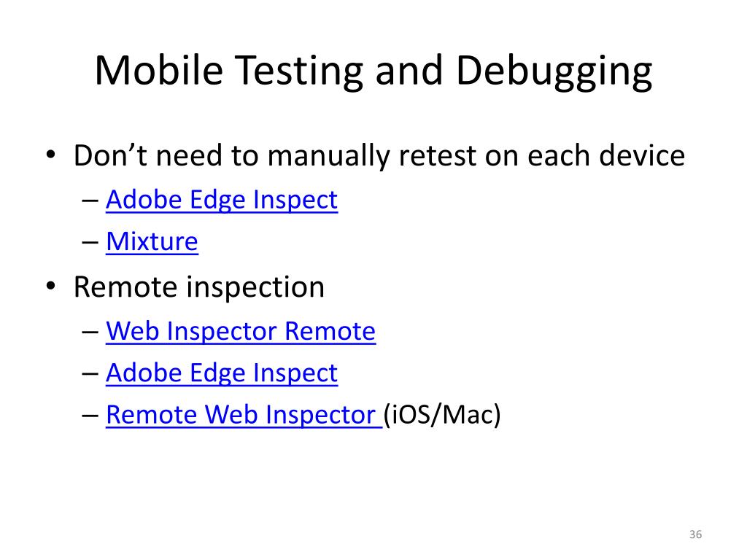Click dash before Adobe Edge Inspect below Web Inspector
747x560 pixels.
click(90, 373)
